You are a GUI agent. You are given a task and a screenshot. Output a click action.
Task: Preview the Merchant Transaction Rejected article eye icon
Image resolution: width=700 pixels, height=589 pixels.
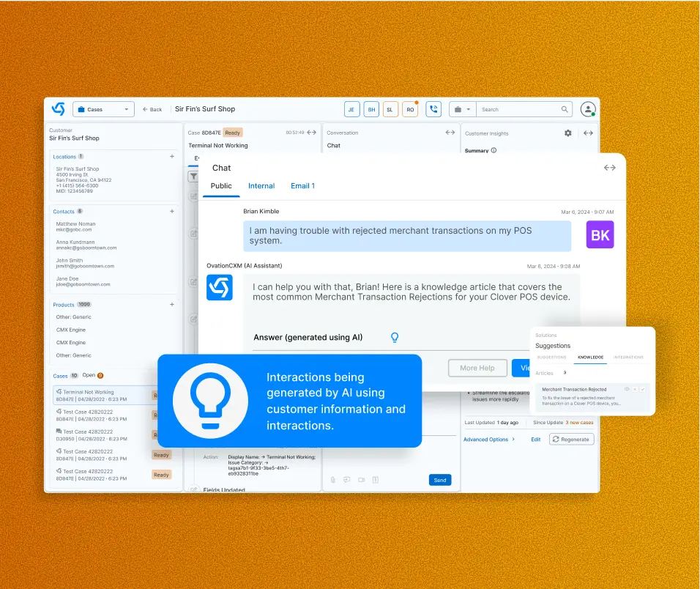(x=627, y=389)
